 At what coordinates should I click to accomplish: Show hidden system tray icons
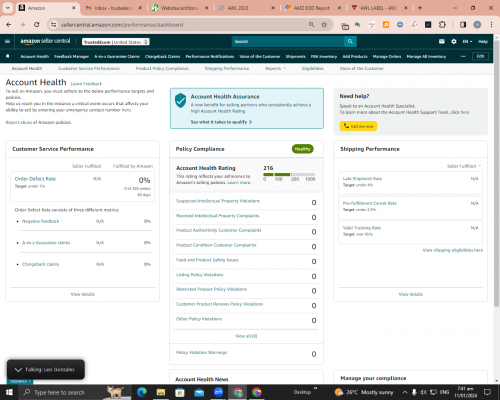[x=405, y=392]
